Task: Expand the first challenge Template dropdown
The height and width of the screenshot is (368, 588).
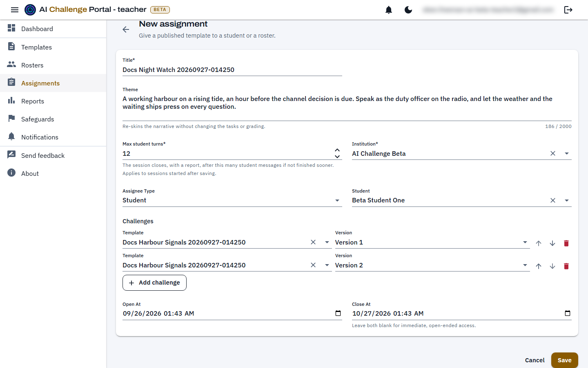Action: point(327,242)
